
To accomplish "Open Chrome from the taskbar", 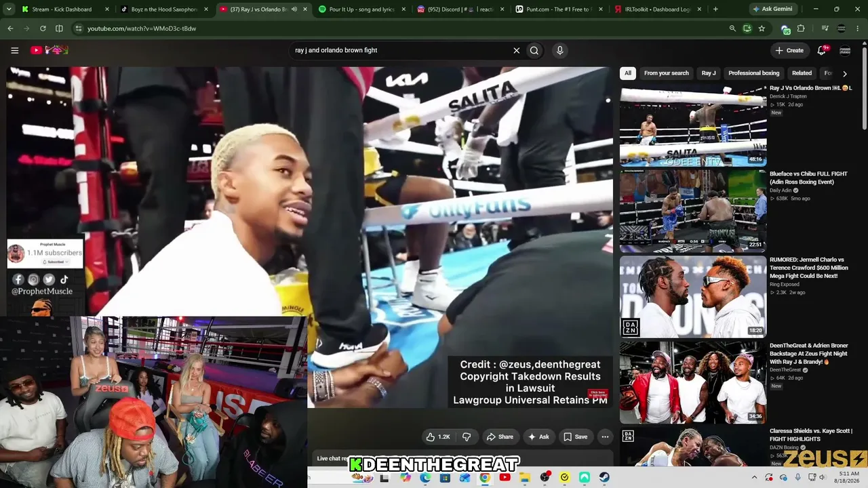I will [484, 477].
